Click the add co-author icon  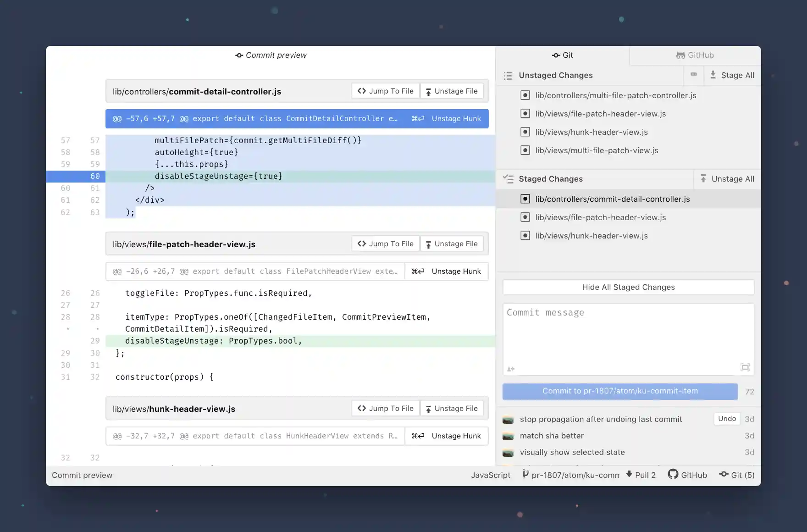coord(511,369)
